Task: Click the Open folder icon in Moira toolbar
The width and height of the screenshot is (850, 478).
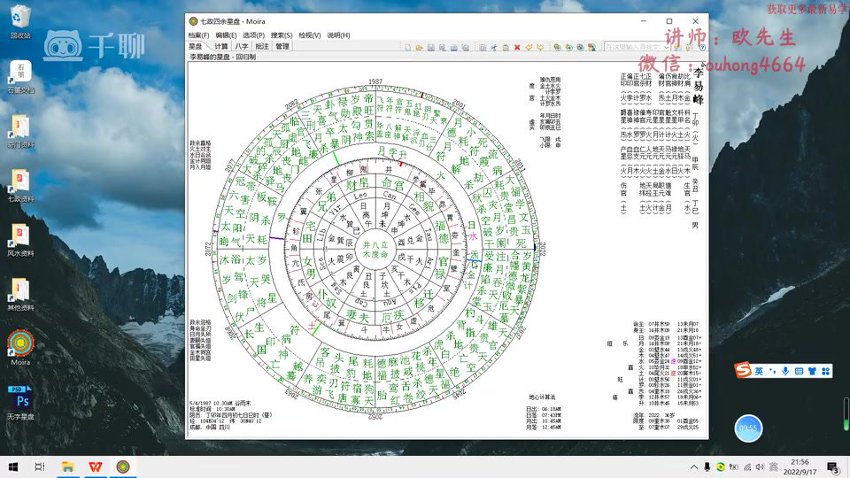Action: [x=419, y=47]
